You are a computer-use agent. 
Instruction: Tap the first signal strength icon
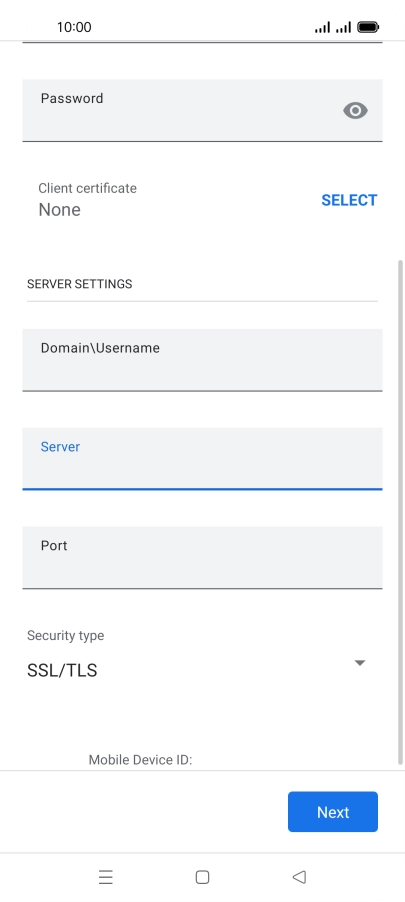pos(323,27)
